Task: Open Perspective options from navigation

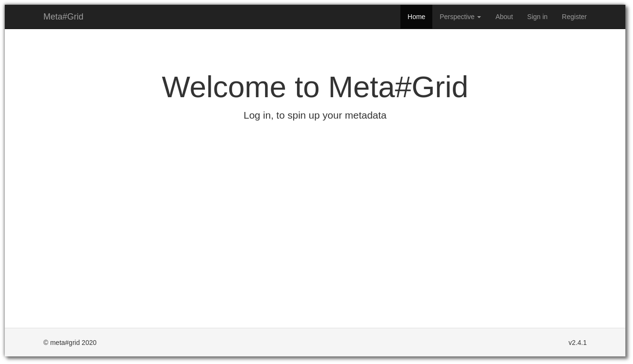Action: 457,17
